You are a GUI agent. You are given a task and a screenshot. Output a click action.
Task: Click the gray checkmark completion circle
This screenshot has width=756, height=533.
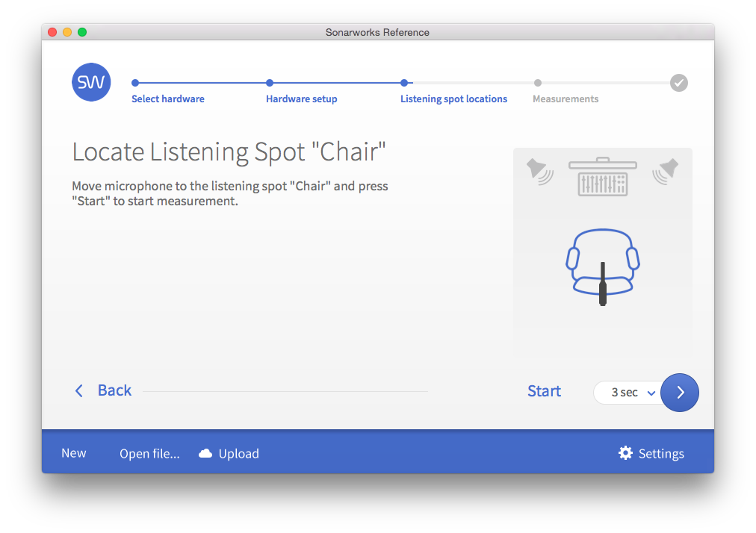678,83
